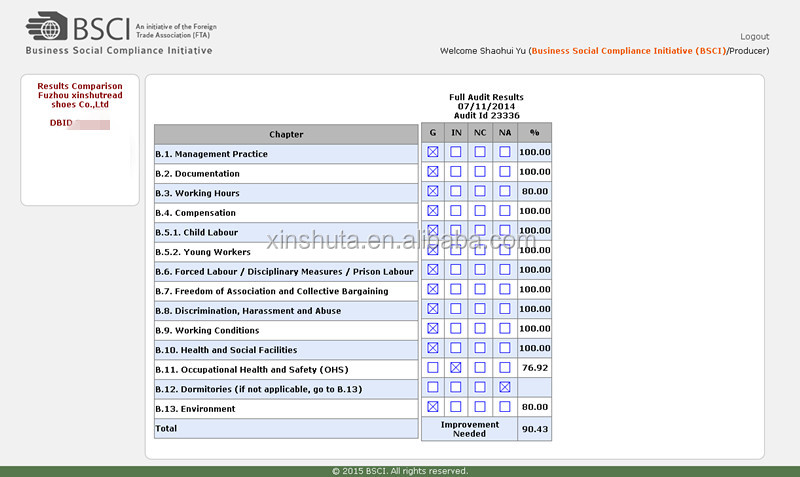Click the 80.00 percentage for Working Hours
Screen dimensions: 800x477
[535, 191]
